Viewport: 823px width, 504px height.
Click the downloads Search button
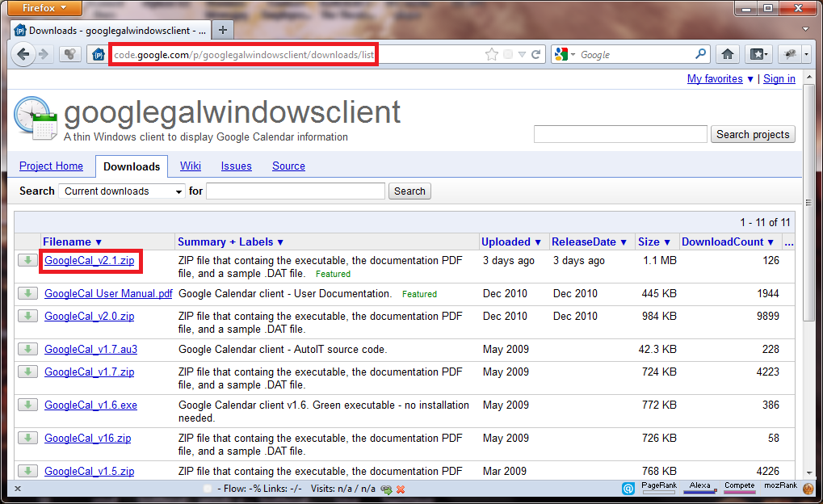click(409, 191)
